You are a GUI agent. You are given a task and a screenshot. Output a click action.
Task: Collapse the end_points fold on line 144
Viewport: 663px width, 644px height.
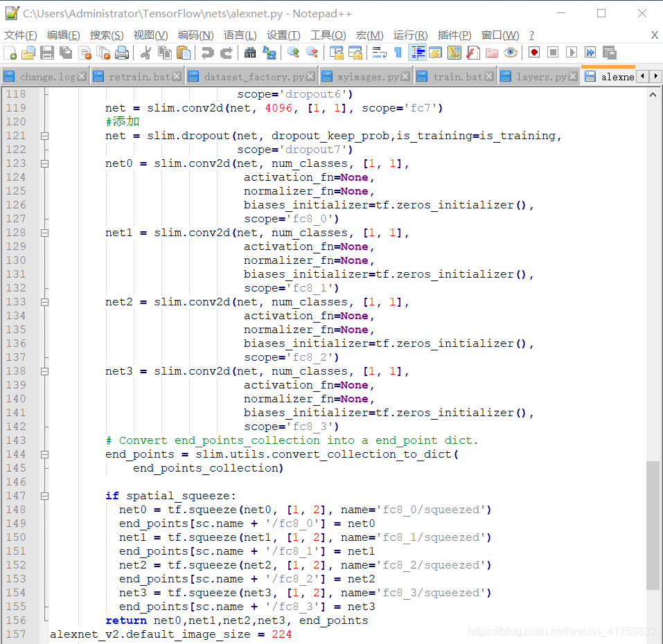pos(44,454)
